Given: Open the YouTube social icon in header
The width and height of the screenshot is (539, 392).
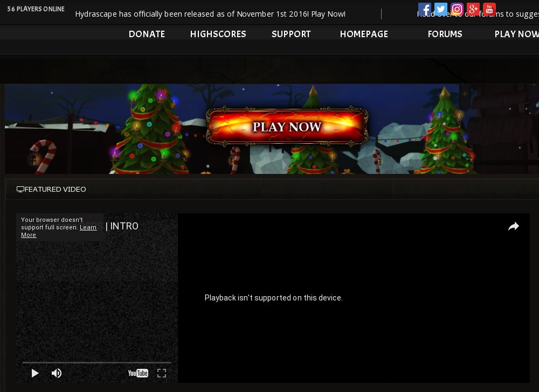Looking at the screenshot, I should pyautogui.click(x=489, y=9).
